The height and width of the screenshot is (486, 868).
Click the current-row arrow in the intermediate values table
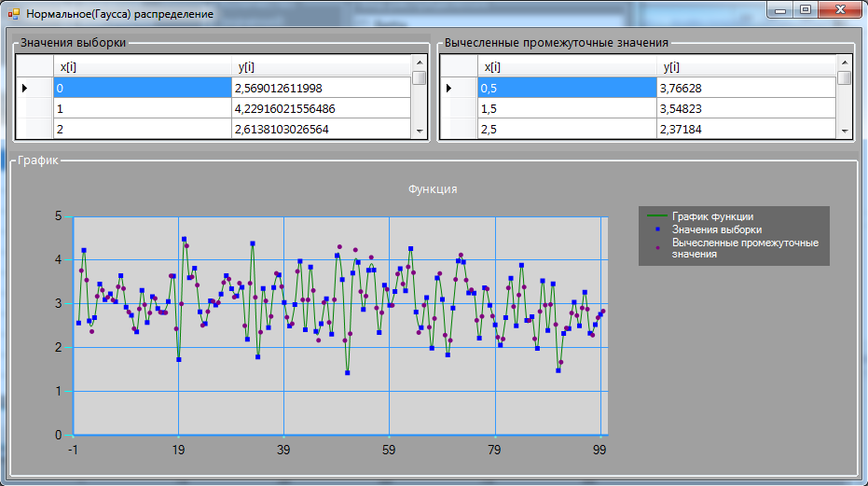449,88
